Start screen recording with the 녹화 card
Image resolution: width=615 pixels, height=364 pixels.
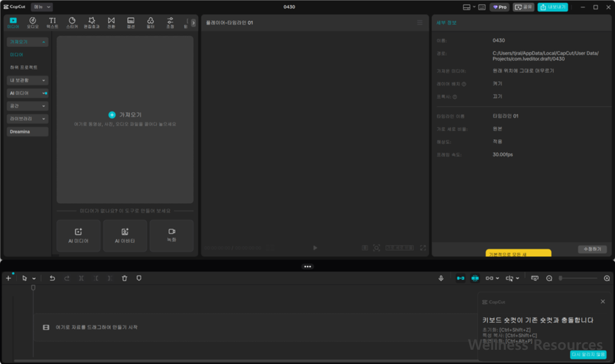pyautogui.click(x=171, y=236)
